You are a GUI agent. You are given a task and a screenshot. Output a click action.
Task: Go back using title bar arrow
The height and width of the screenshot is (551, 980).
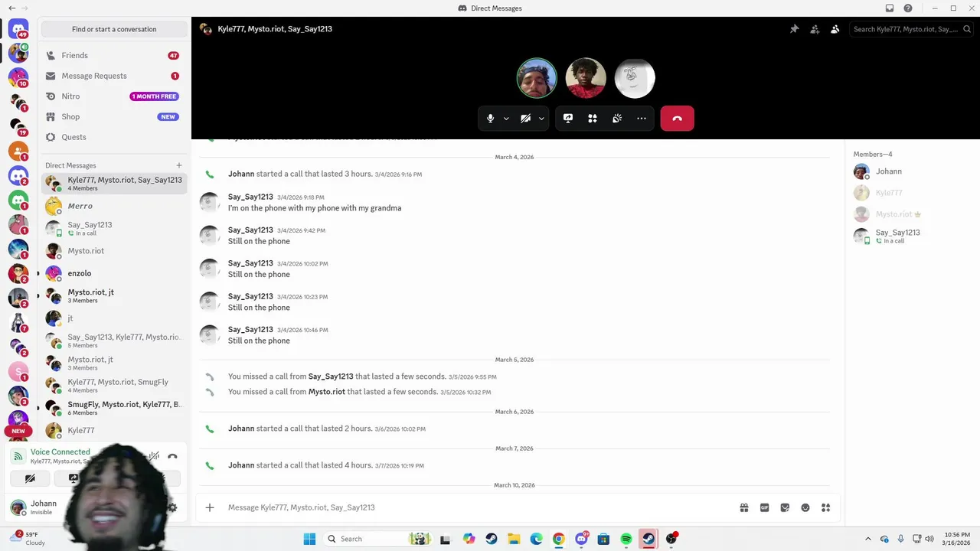11,8
